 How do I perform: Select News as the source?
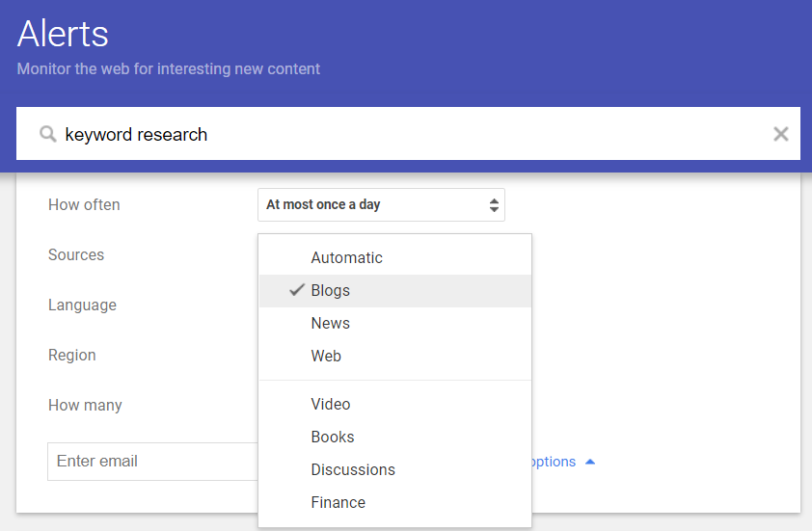[x=395, y=323]
